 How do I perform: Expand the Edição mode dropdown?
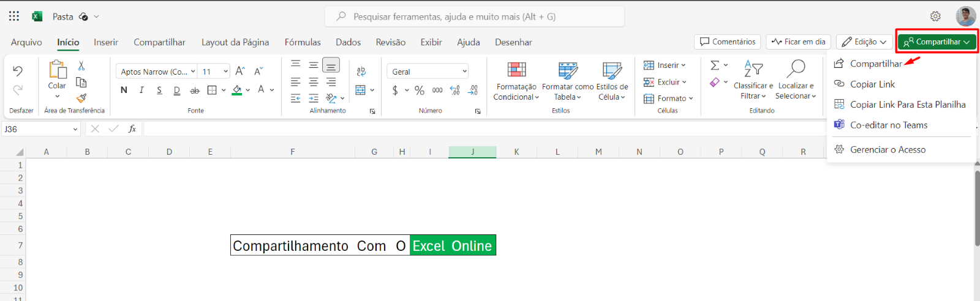(864, 42)
